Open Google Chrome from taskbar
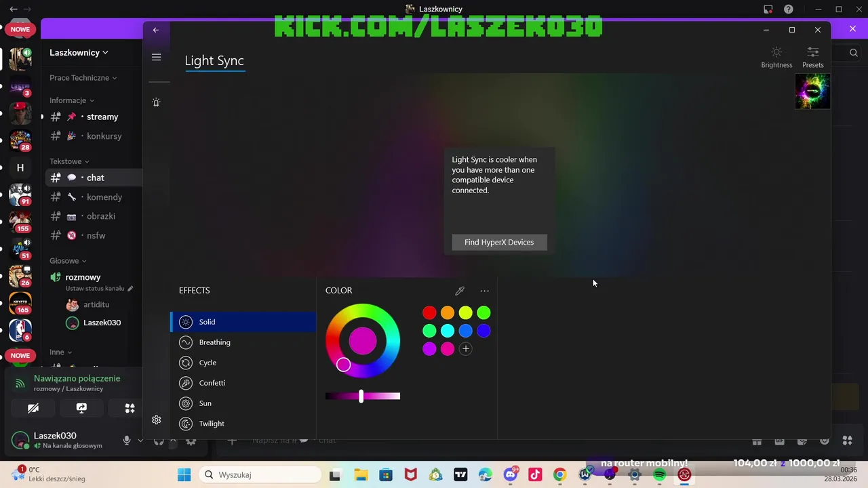 [x=559, y=474]
